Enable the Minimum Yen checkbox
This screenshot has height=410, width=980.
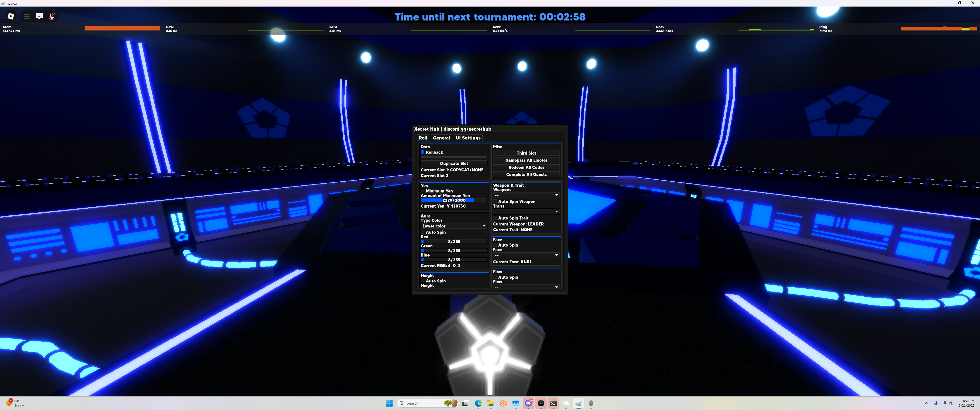(x=422, y=191)
